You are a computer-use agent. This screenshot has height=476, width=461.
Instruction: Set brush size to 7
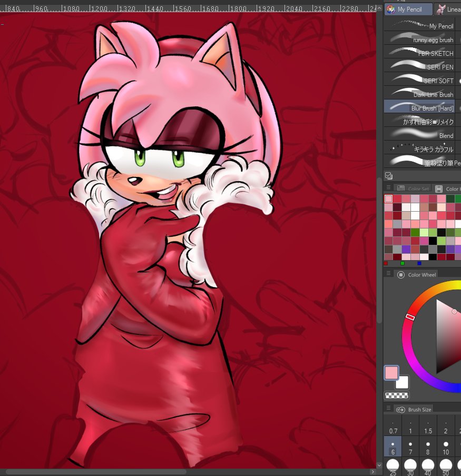pos(410,447)
